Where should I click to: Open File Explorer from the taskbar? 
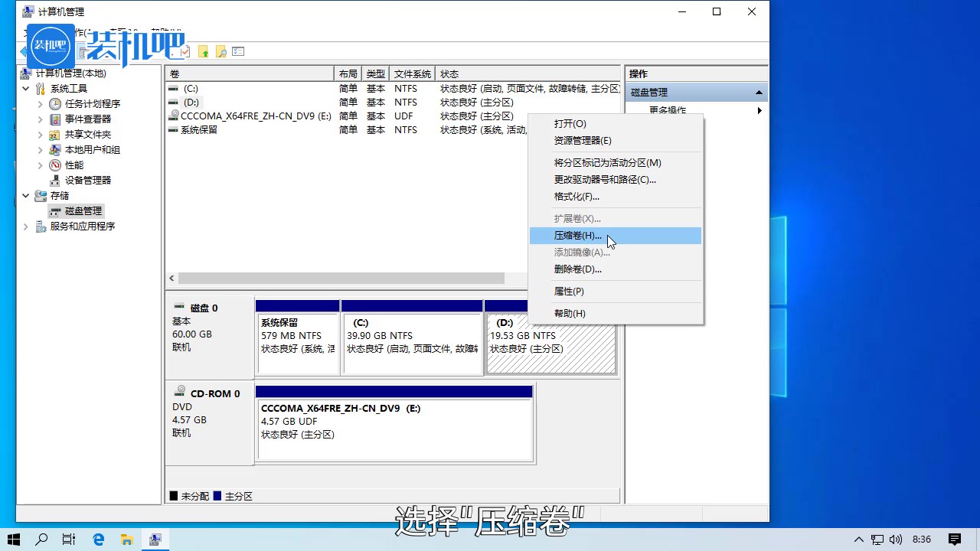pos(126,540)
